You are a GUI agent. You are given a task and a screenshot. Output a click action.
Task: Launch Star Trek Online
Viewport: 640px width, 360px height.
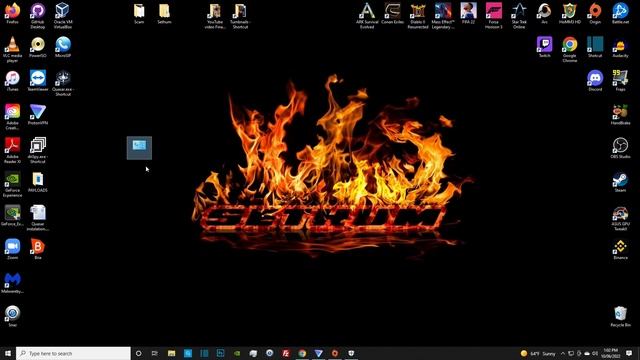click(x=519, y=16)
